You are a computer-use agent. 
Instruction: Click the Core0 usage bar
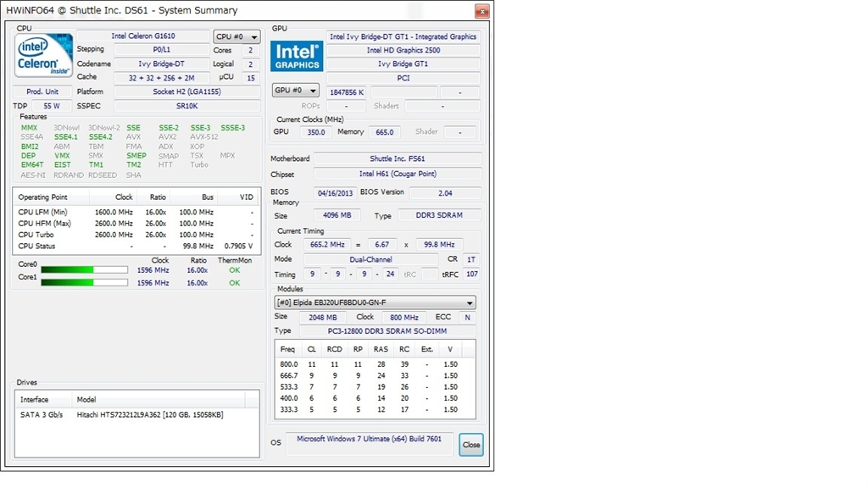coord(84,270)
